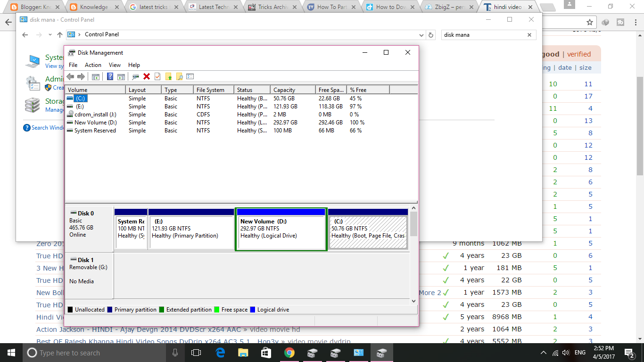Select the Disk Management icon in the taskbar
The image size is (644, 362).
coord(381,352)
